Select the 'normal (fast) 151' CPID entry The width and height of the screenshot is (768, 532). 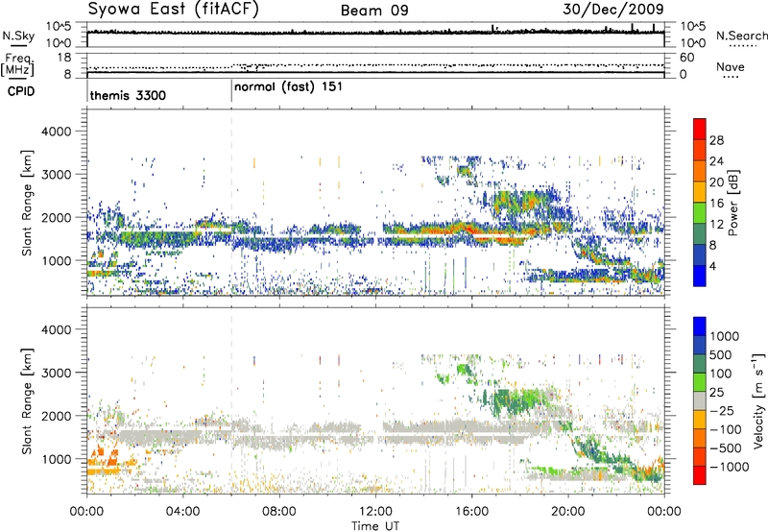(x=289, y=87)
